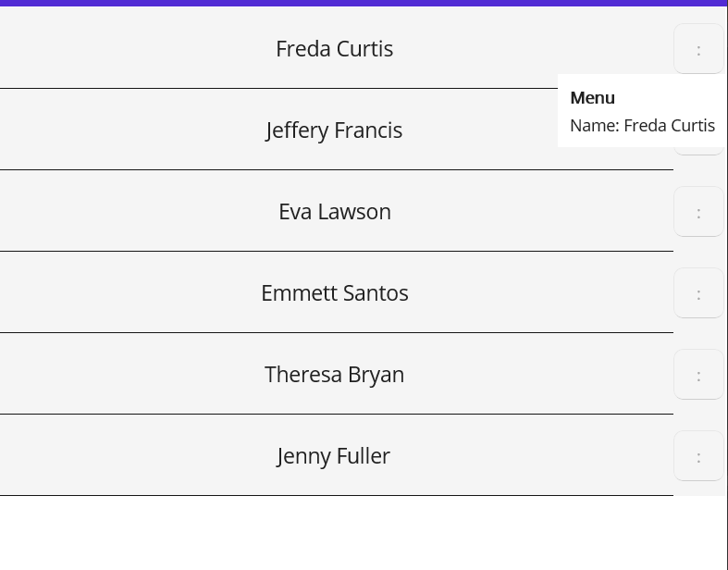Click the Eva Lawson list entry
The height and width of the screenshot is (570, 728).
[x=334, y=212]
